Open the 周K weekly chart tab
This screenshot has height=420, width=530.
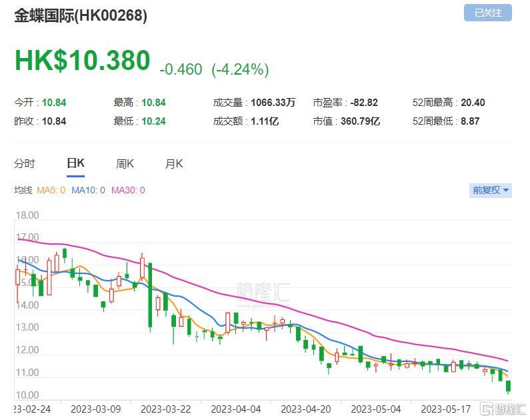coord(125,164)
